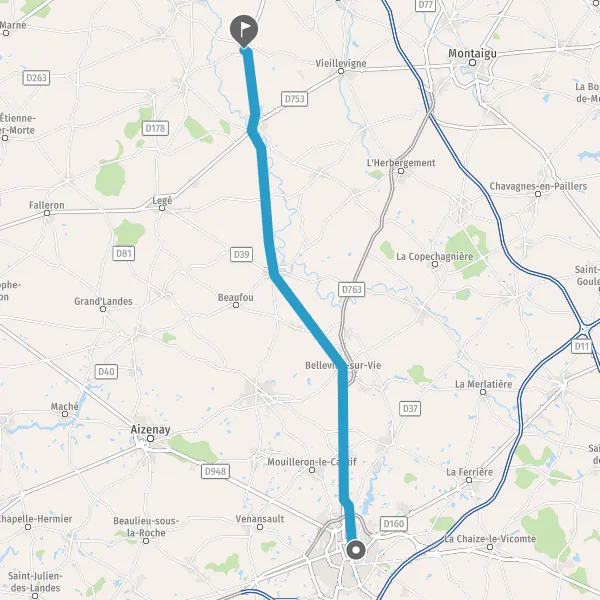This screenshot has height=600, width=600.
Task: Click the Vieillevigne town marker
Action: 341,71
